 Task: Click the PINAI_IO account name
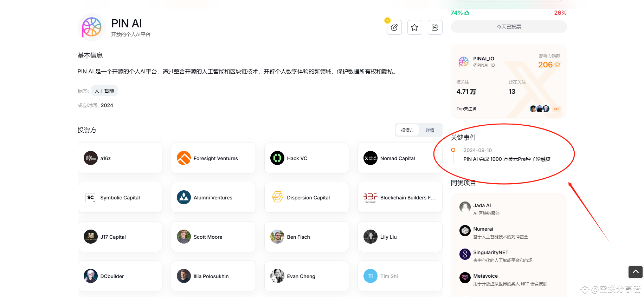484,59
